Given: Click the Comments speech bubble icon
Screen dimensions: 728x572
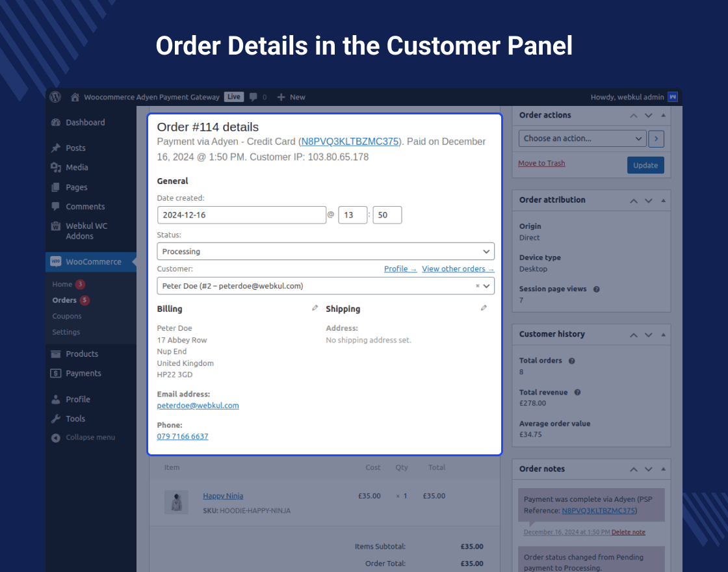Looking at the screenshot, I should 56,206.
